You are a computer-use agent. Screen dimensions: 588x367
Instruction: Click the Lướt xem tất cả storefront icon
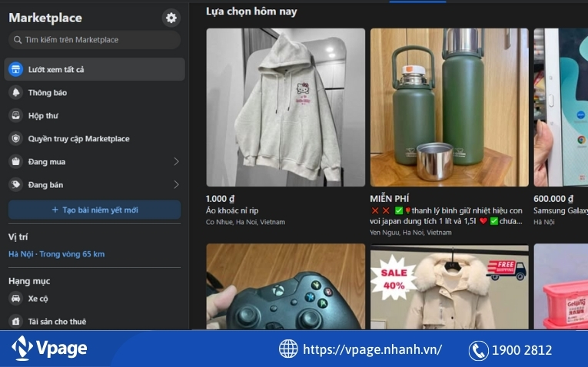point(15,70)
